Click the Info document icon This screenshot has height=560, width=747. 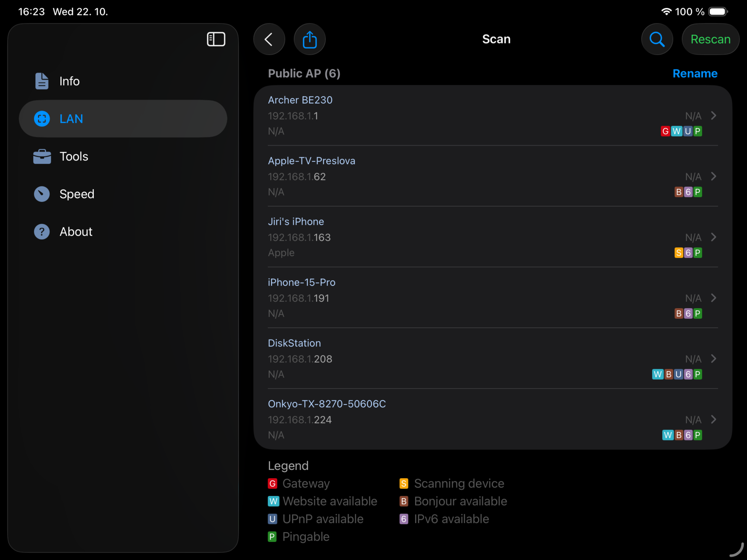click(42, 81)
